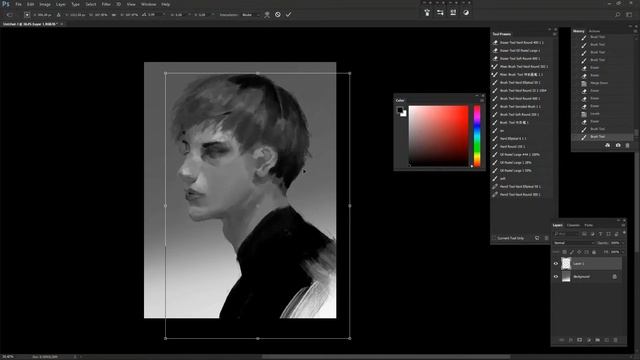The height and width of the screenshot is (360, 640).
Task: Open the Layer menu
Action: click(60, 4)
